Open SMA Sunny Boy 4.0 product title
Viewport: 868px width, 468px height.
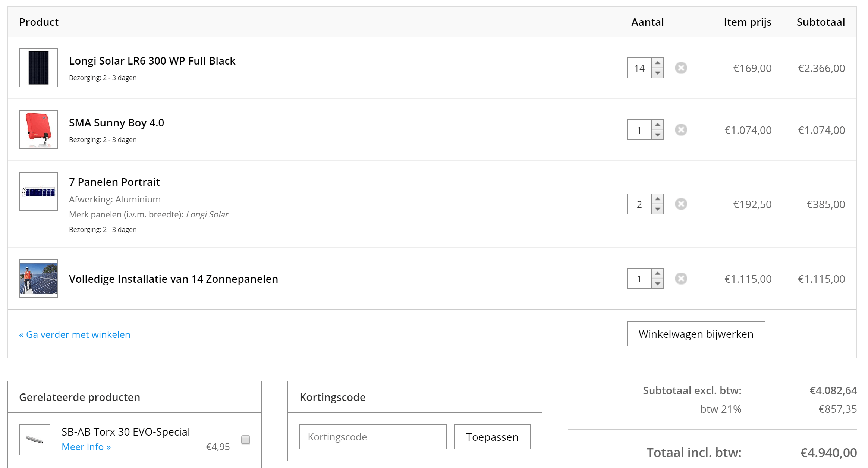(116, 123)
